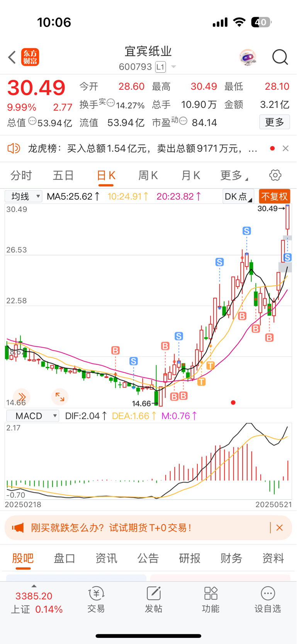
Task: Tap the 更多 button beside 金额
Action: tap(275, 122)
